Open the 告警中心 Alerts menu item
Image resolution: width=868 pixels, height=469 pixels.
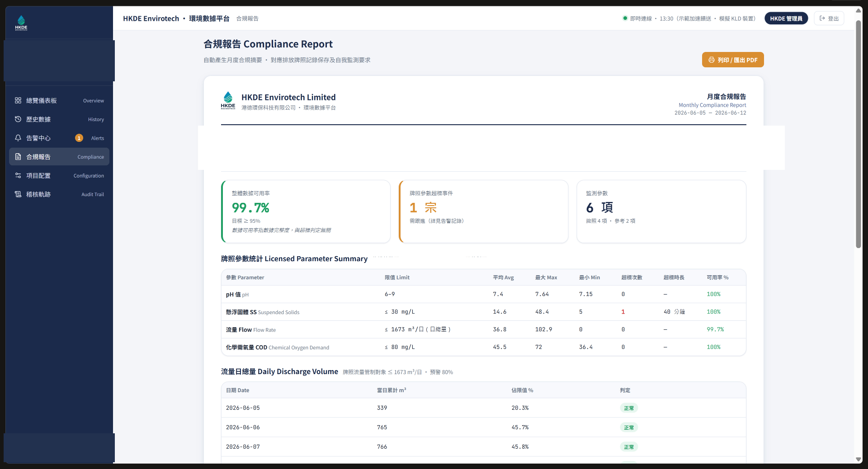pos(59,138)
